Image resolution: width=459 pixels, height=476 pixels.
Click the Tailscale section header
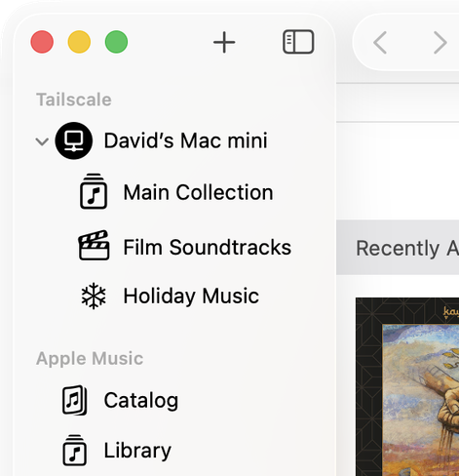point(74,99)
